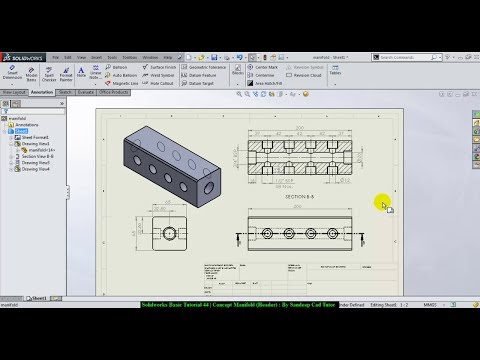This screenshot has height=360, width=480.
Task: Open the Edit menu
Action: (x=68, y=57)
